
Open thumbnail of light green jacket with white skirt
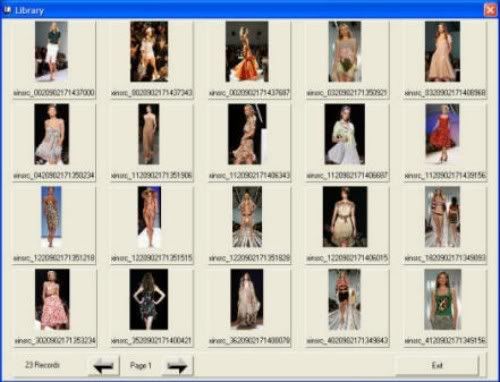[345, 134]
